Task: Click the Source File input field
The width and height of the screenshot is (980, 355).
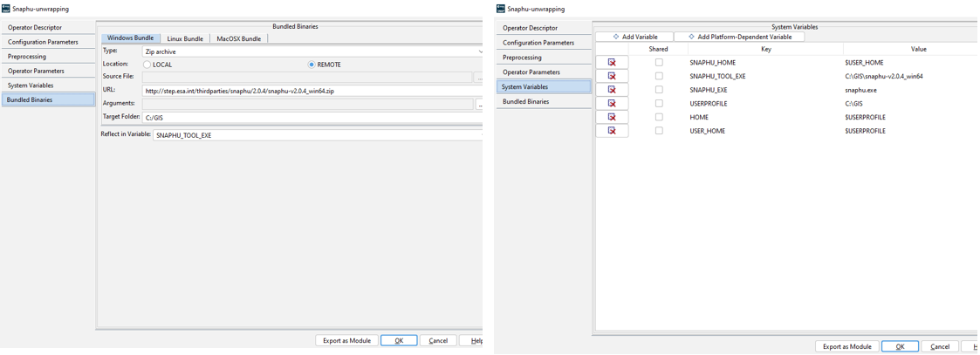Action: coord(307,78)
